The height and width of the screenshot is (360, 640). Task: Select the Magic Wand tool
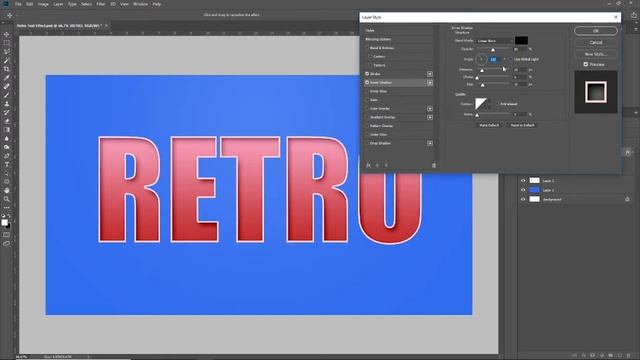click(x=7, y=60)
